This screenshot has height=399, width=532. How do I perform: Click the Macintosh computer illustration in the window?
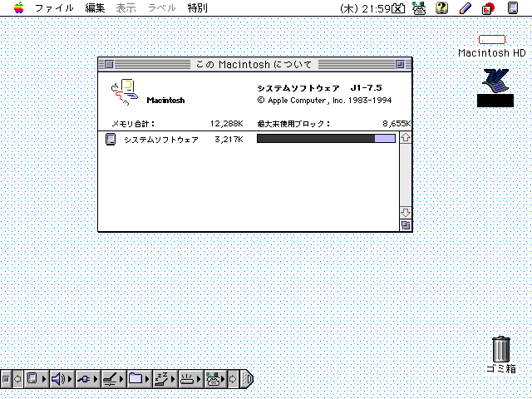click(124, 92)
